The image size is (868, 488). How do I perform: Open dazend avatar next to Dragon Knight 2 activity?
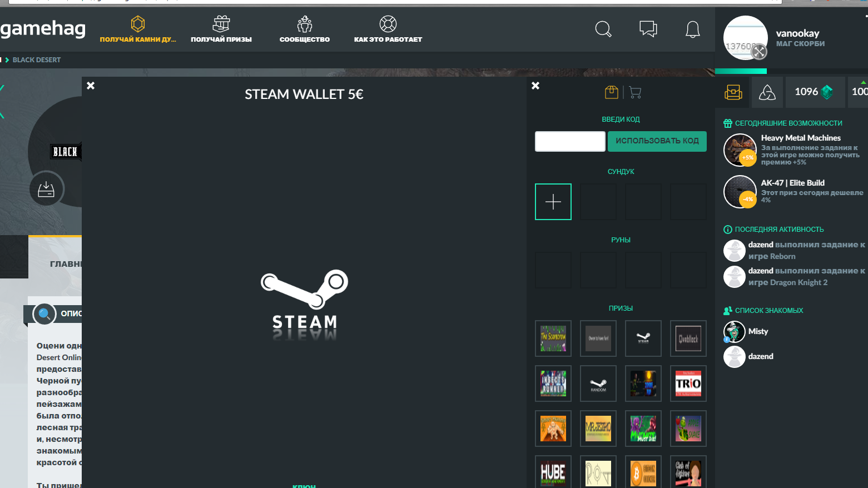[734, 277]
